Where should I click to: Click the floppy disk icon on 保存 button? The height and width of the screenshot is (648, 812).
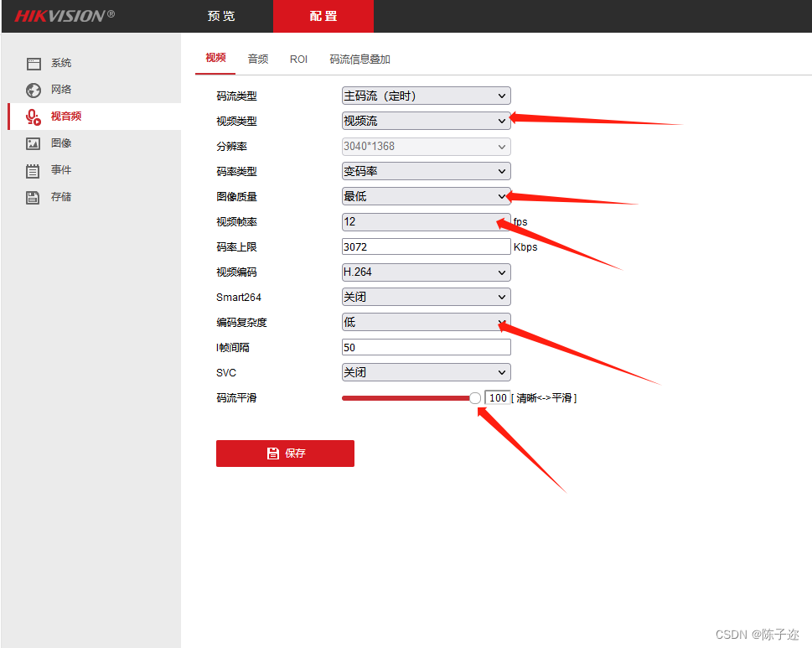tap(273, 454)
